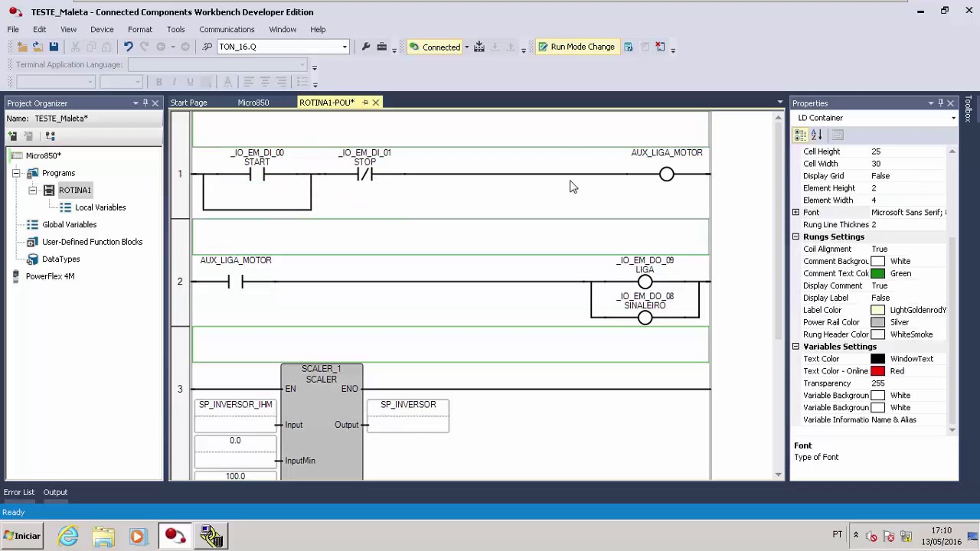The width and height of the screenshot is (980, 551).
Task: Open the Project Organizer panel options arrow
Action: (136, 103)
